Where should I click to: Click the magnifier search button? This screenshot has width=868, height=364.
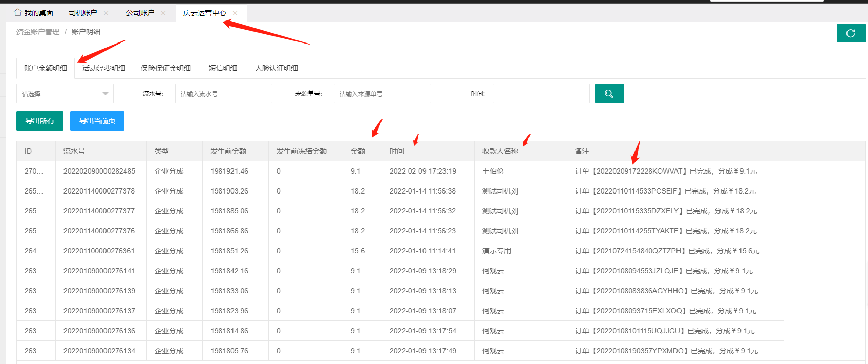click(x=609, y=94)
